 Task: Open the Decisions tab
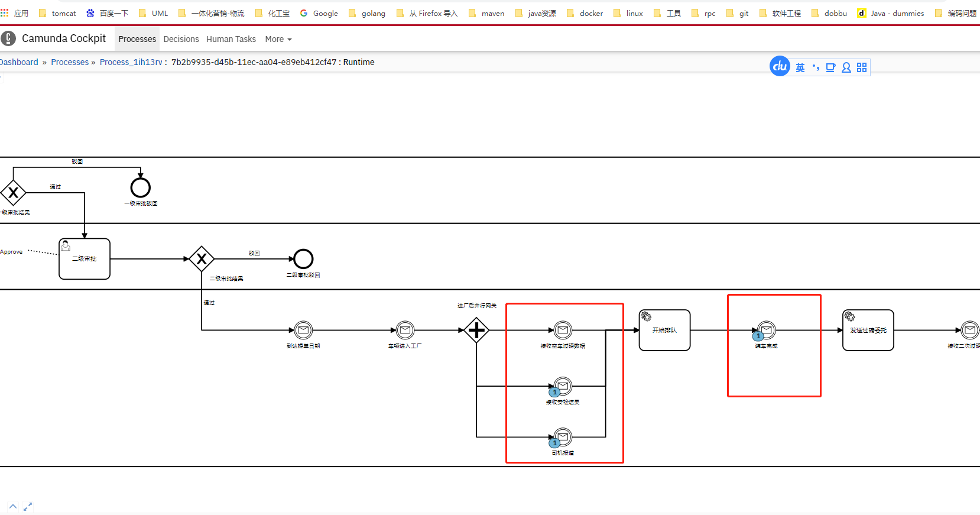[181, 39]
